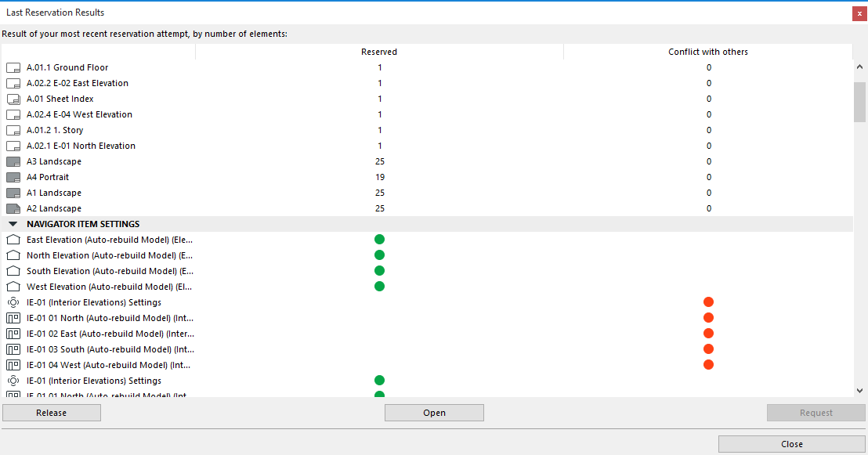The image size is (868, 455).
Task: Collapse the NAVIGATOR ITEM SETTINGS section
Action: 13,223
